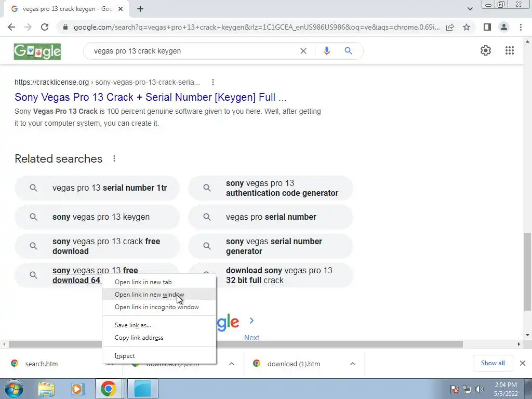Click the blue window taskbar icon
This screenshot has height=399, width=532.
click(142, 389)
